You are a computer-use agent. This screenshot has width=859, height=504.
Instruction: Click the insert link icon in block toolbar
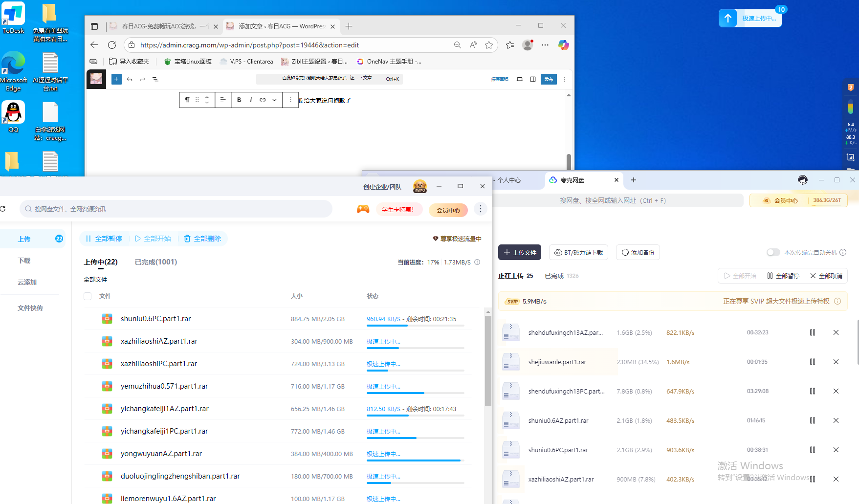[263, 100]
